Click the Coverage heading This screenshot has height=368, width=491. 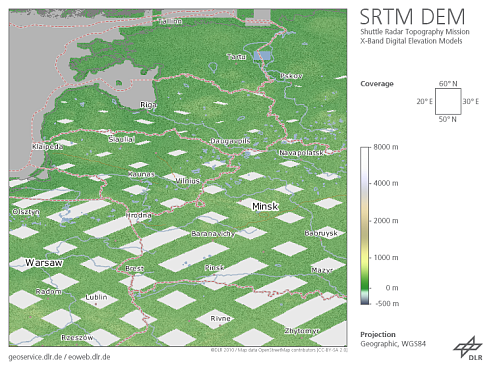pos(377,84)
